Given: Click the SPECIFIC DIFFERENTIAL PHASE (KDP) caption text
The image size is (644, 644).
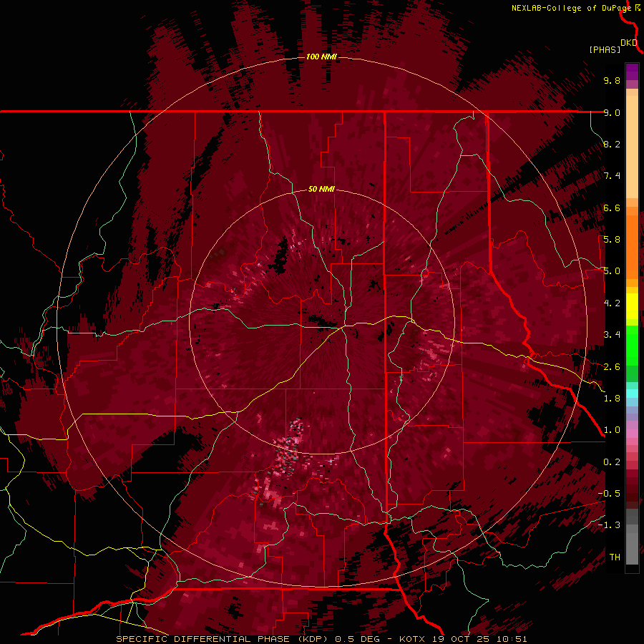Looking at the screenshot, I should coord(221,639).
